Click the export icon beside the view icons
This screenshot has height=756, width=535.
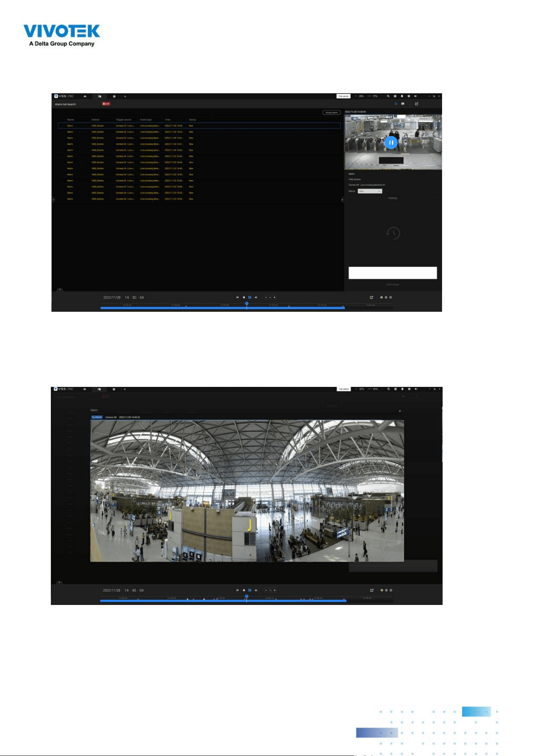(417, 104)
